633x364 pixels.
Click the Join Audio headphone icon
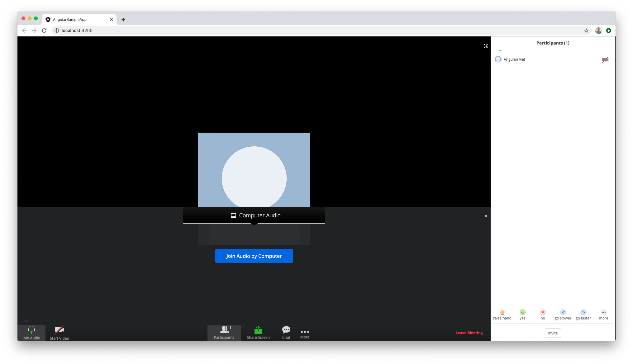(x=31, y=330)
